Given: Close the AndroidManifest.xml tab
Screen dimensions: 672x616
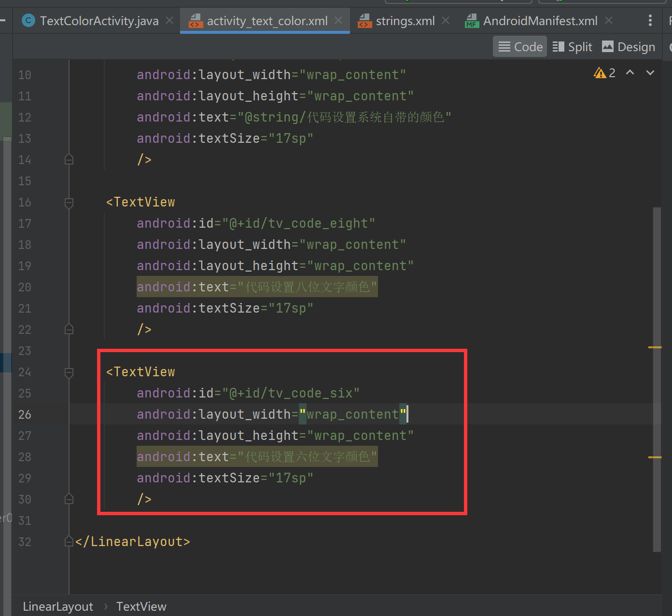Looking at the screenshot, I should click(609, 21).
